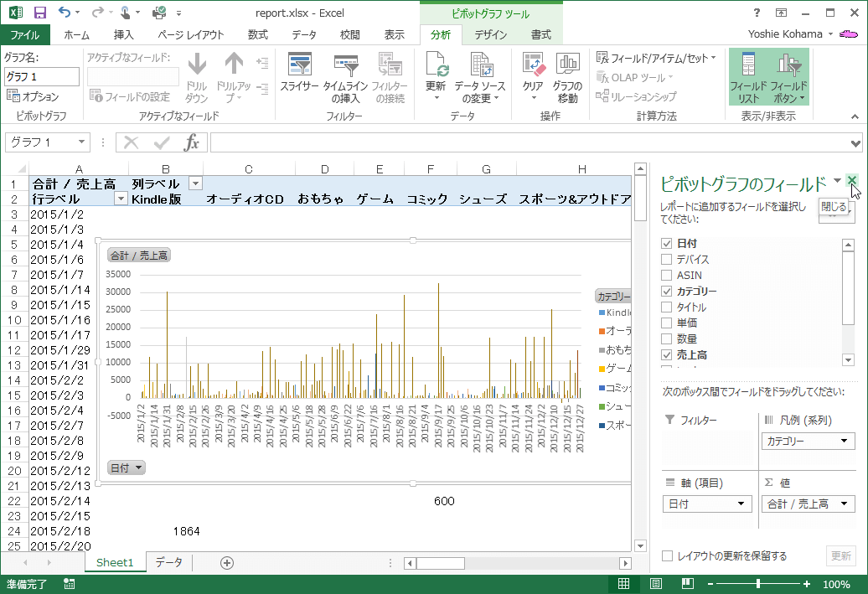Close the PivotChart Fields pane
The width and height of the screenshot is (868, 594).
pyautogui.click(x=852, y=180)
